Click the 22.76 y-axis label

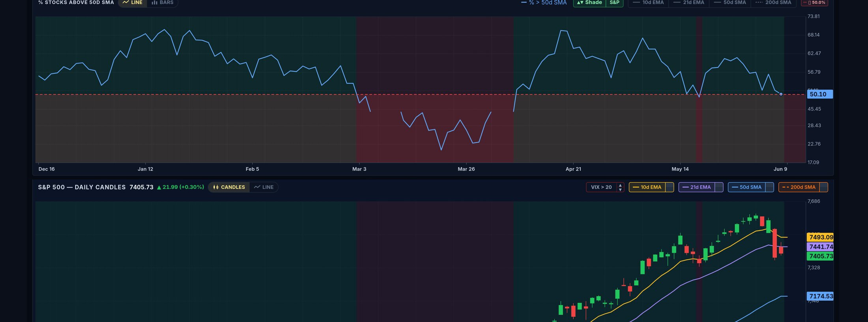814,144
